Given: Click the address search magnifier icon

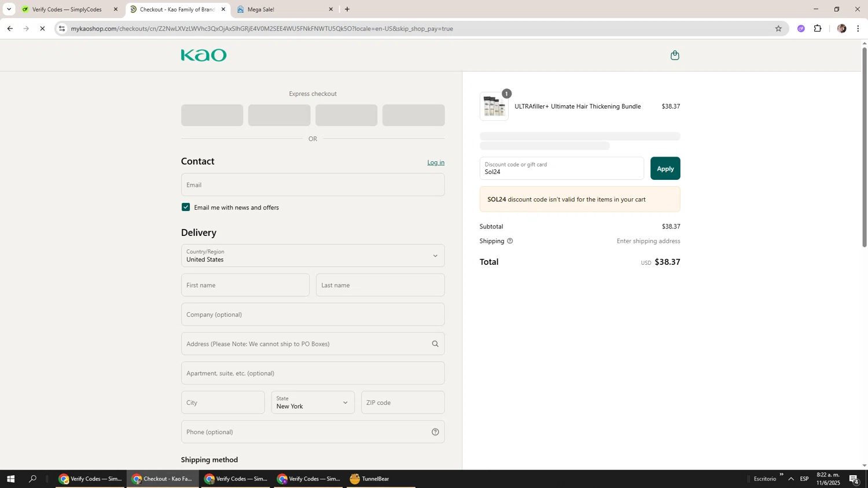Looking at the screenshot, I should 435,344.
